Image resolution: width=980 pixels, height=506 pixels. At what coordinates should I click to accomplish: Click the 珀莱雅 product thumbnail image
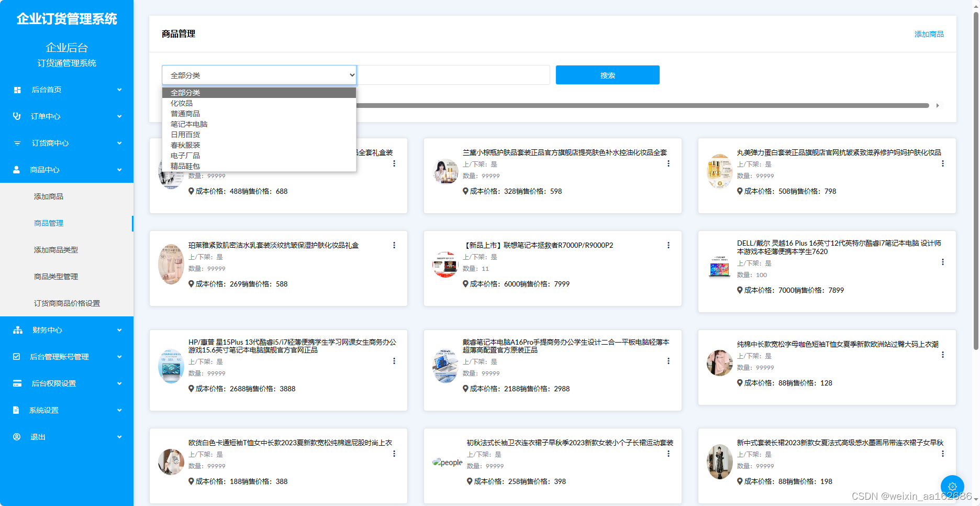[171, 265]
